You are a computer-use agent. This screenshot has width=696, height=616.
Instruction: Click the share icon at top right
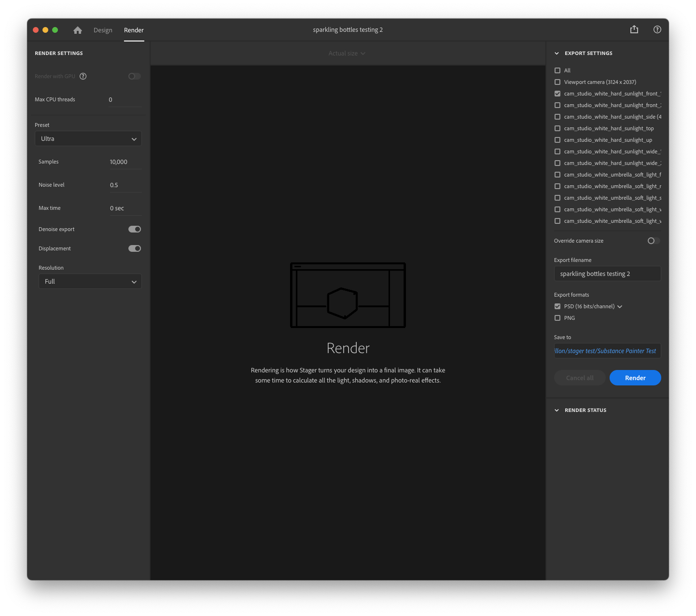pos(634,29)
